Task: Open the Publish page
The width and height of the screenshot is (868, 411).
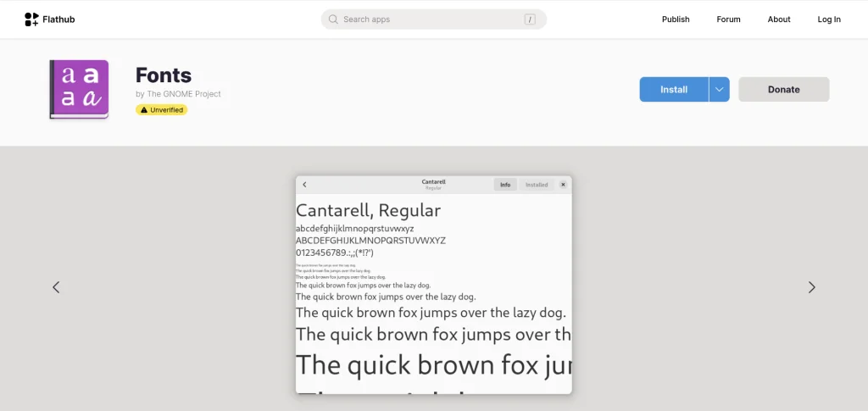Action: coord(676,19)
